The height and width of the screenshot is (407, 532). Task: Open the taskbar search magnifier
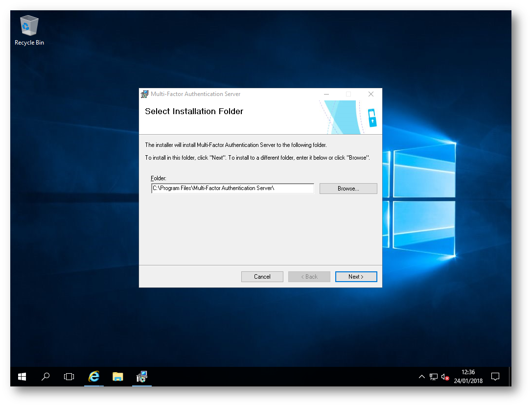(x=46, y=377)
